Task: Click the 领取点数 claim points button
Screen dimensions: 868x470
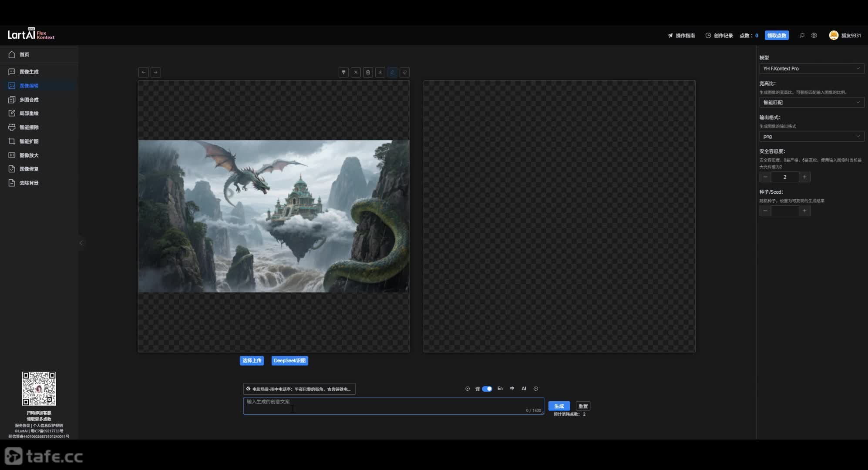Action: pyautogui.click(x=777, y=36)
